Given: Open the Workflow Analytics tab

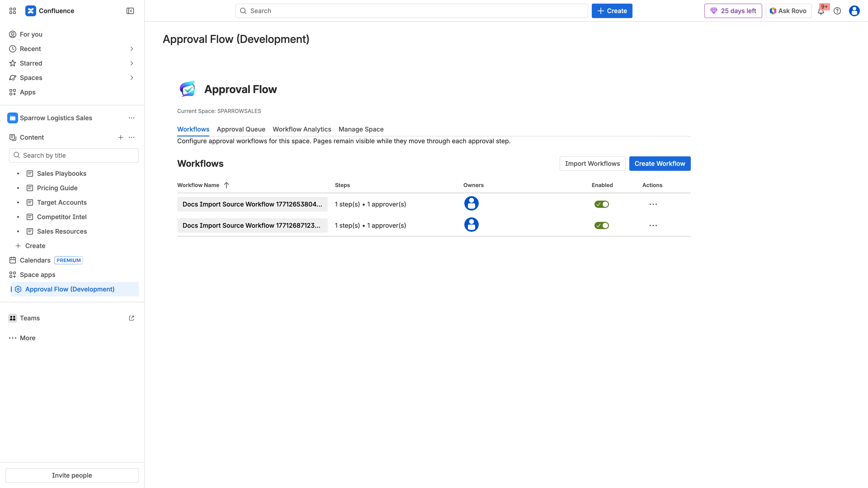Looking at the screenshot, I should tap(302, 129).
